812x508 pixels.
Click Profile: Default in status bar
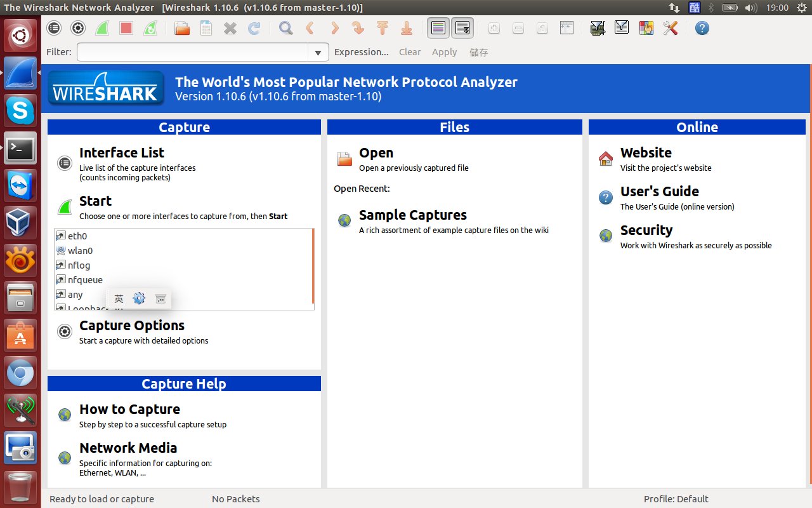(676, 498)
